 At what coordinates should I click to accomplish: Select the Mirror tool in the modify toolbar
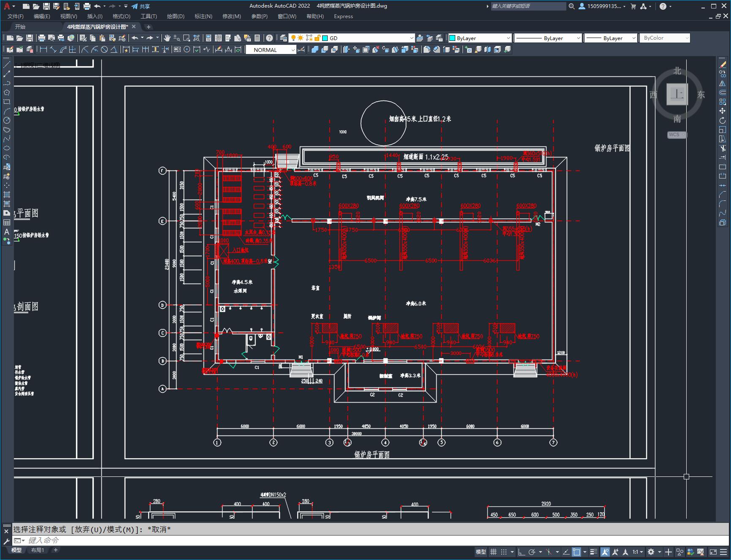pyautogui.click(x=723, y=83)
